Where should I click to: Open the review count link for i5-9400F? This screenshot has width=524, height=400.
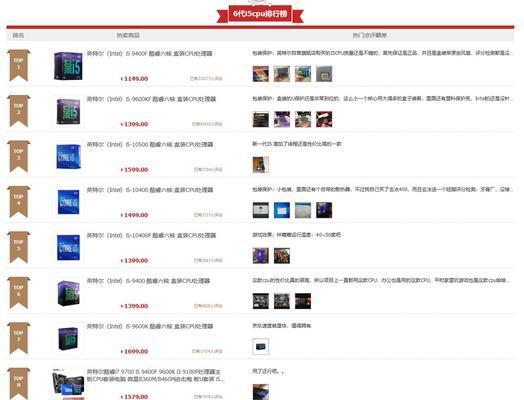click(206, 79)
